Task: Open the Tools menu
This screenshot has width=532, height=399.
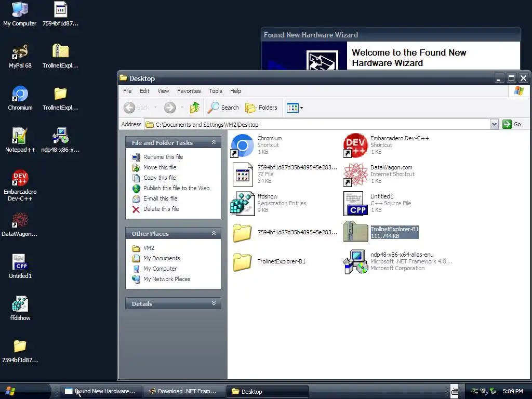Action: pyautogui.click(x=216, y=91)
